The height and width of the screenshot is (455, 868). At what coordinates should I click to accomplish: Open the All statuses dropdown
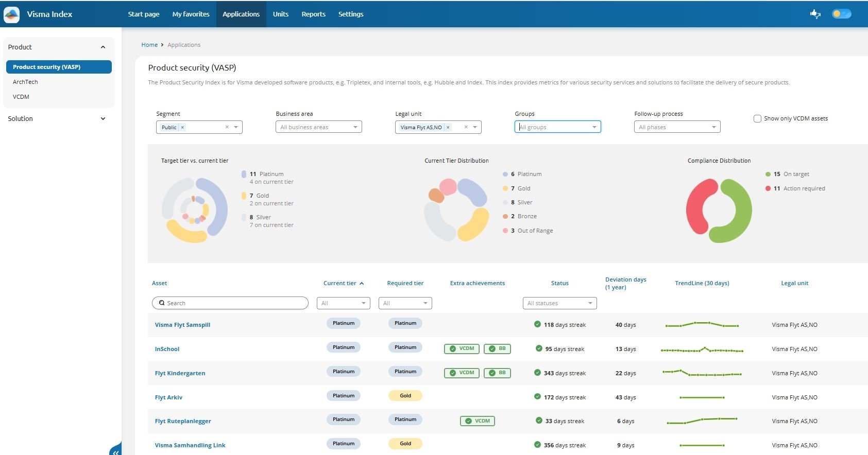click(560, 303)
